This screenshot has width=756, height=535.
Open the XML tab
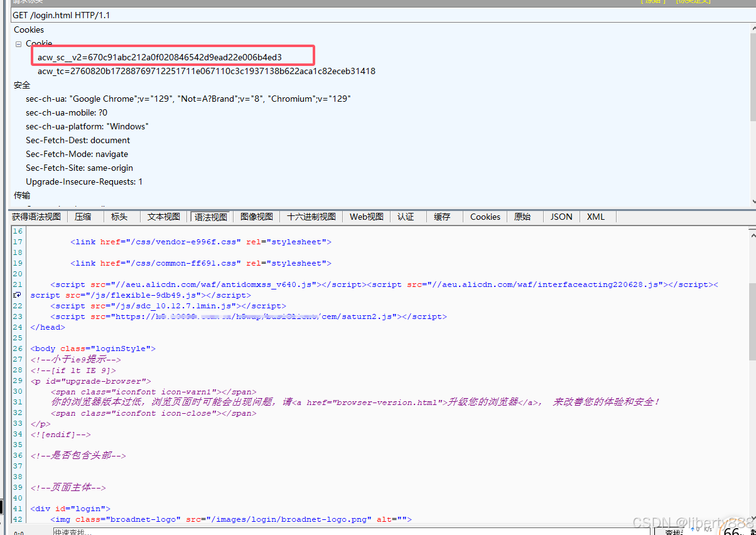pos(596,217)
